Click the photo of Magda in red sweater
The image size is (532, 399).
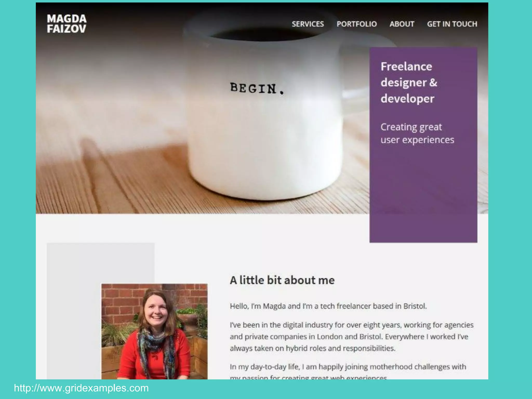click(154, 331)
